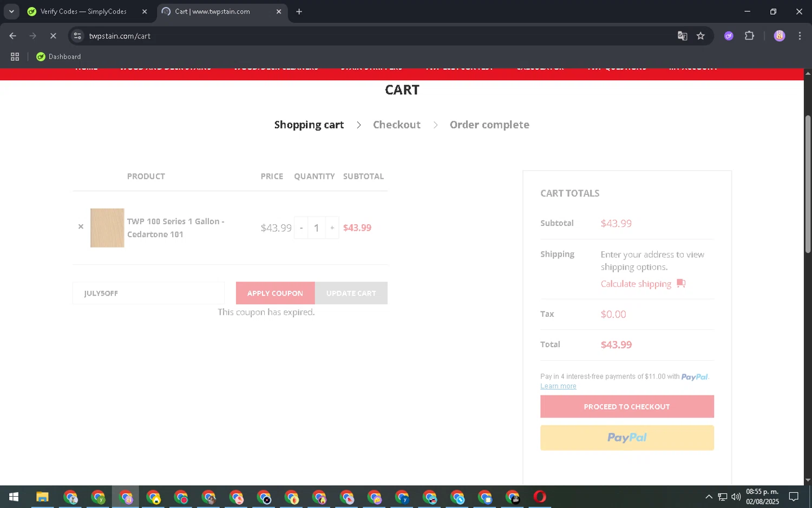Stop loading the page
Screen dimensions: 812x508
point(53,36)
